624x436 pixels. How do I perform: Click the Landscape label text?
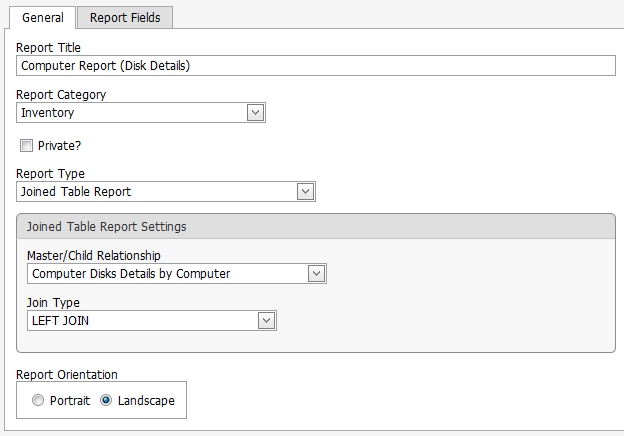click(x=146, y=401)
